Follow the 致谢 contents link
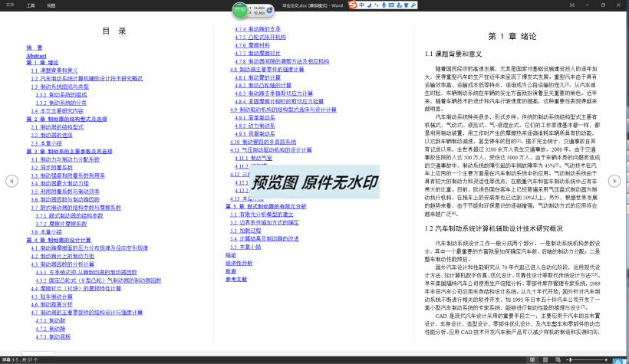 (231, 271)
